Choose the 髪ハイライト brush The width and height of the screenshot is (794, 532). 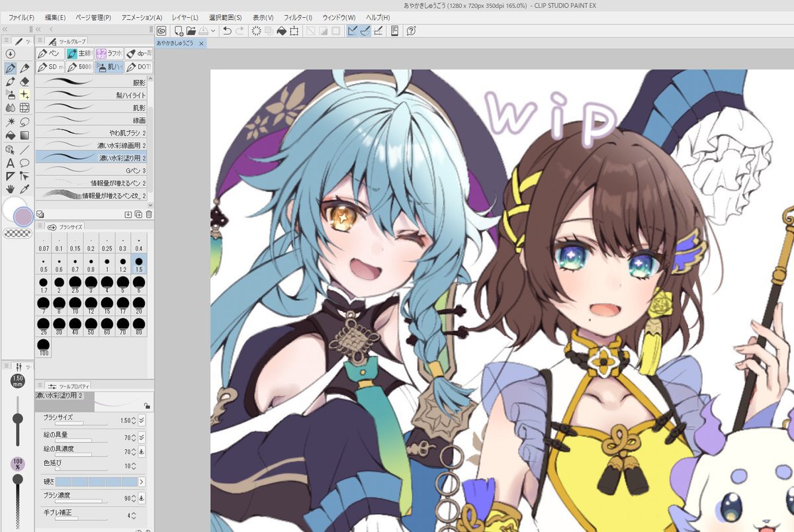(91, 95)
